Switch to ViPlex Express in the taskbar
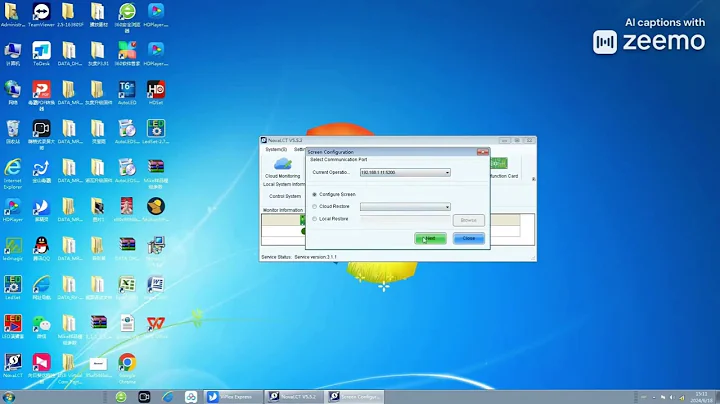 point(234,397)
